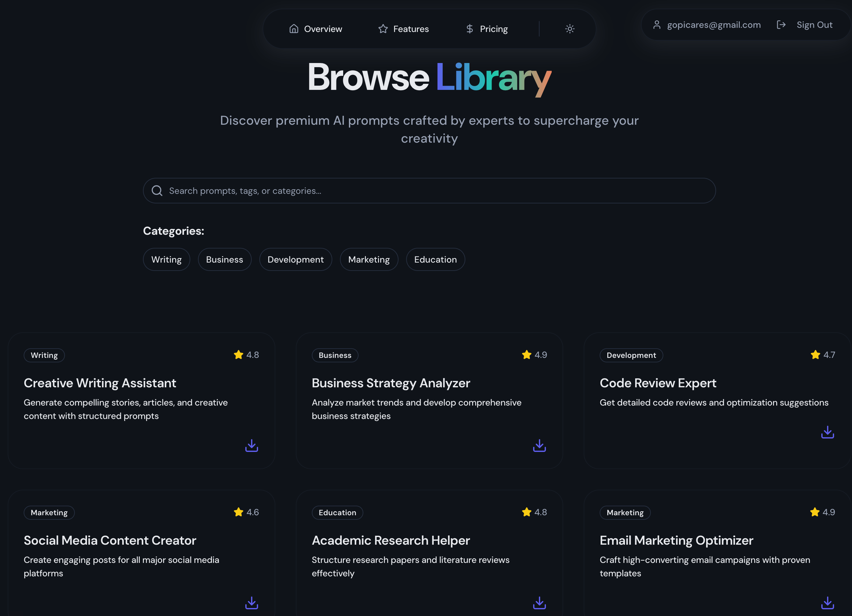
Task: Click the star rating on Business Strategy Analyzer
Action: click(534, 355)
